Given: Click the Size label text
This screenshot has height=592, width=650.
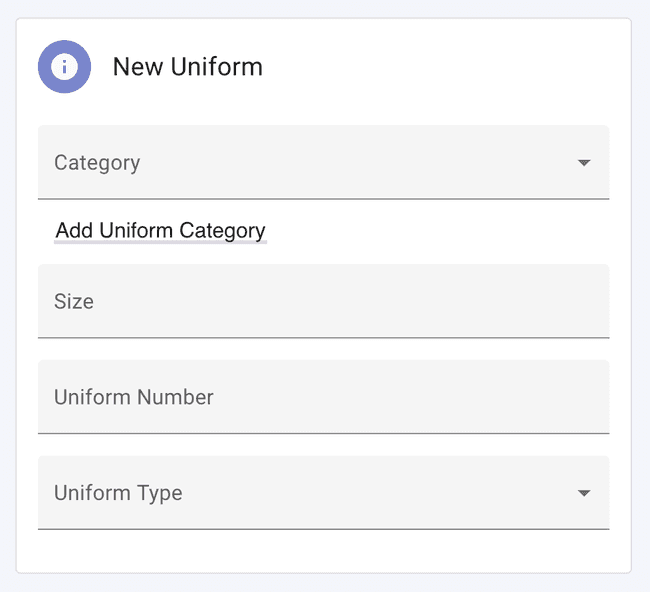Looking at the screenshot, I should click(74, 301).
